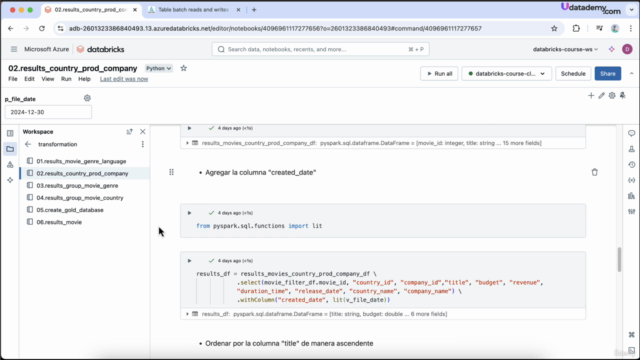640x360 pixels.
Task: Click the search data and notebooks box
Action: click(x=320, y=49)
